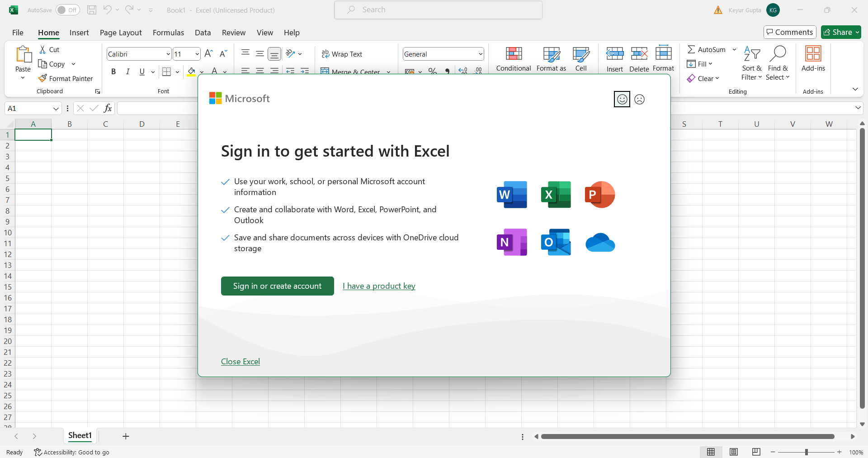Open the KG account avatar

(773, 10)
